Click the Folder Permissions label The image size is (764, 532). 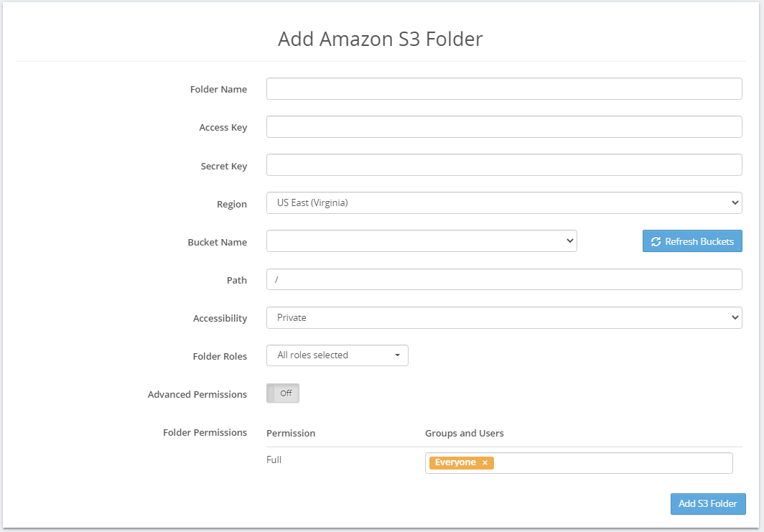(x=205, y=433)
